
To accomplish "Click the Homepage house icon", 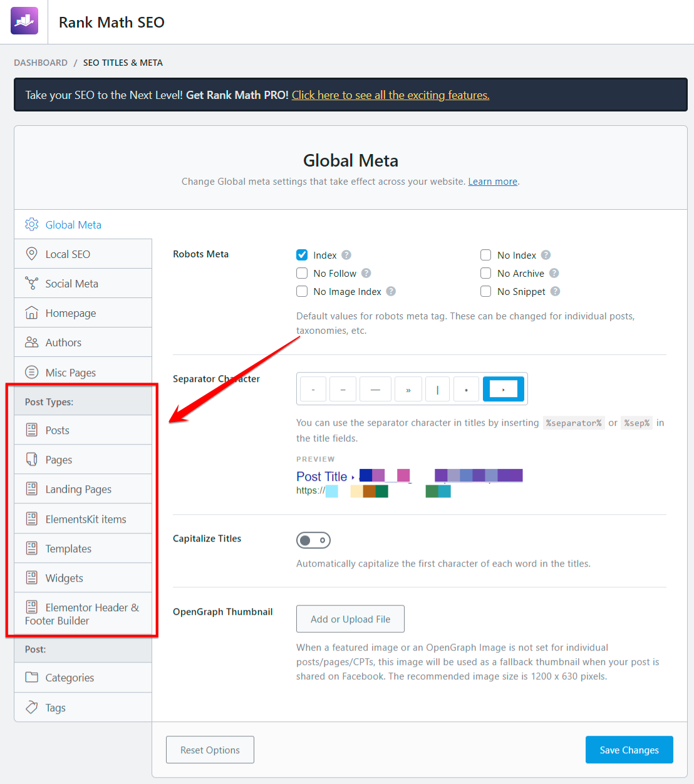I will tap(31, 312).
